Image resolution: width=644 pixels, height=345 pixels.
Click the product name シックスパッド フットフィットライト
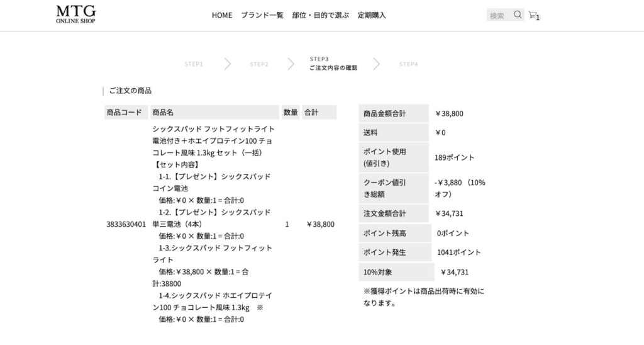tap(214, 129)
